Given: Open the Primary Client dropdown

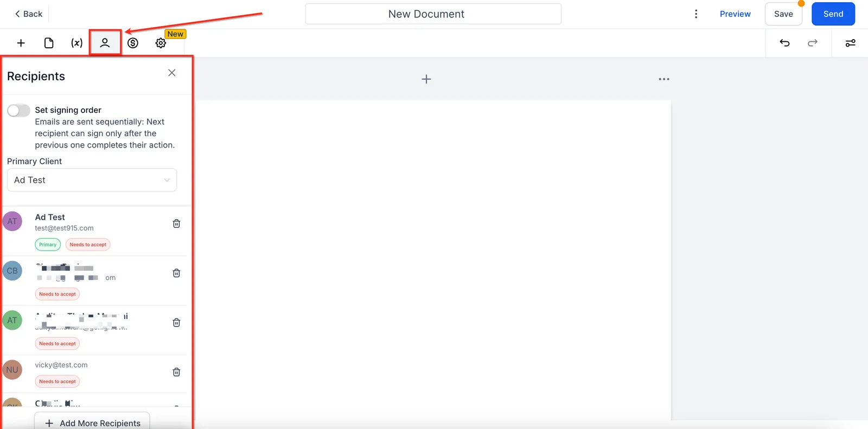Looking at the screenshot, I should [x=92, y=180].
